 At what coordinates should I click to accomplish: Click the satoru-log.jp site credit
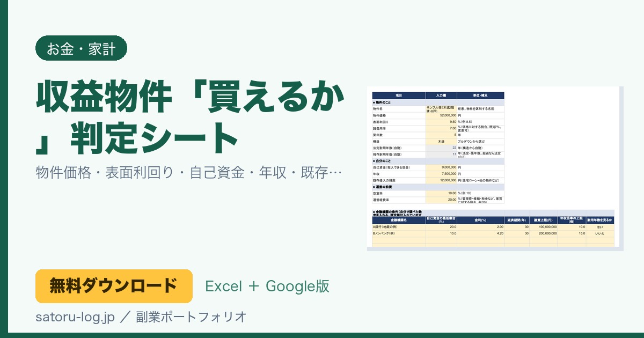[75, 317]
